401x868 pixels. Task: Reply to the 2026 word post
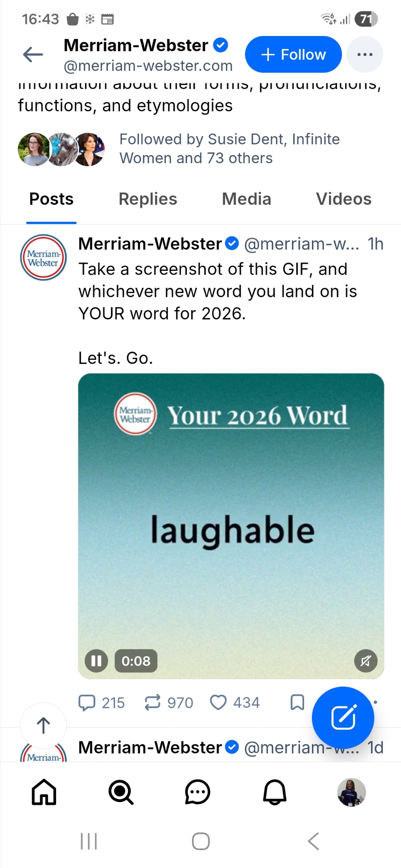click(x=87, y=702)
